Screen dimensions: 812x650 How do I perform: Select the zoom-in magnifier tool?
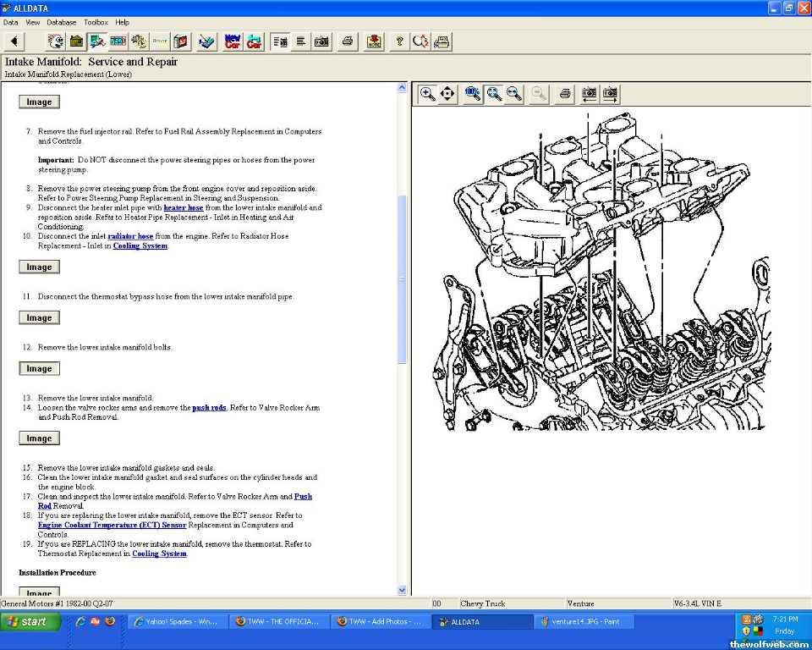[427, 94]
